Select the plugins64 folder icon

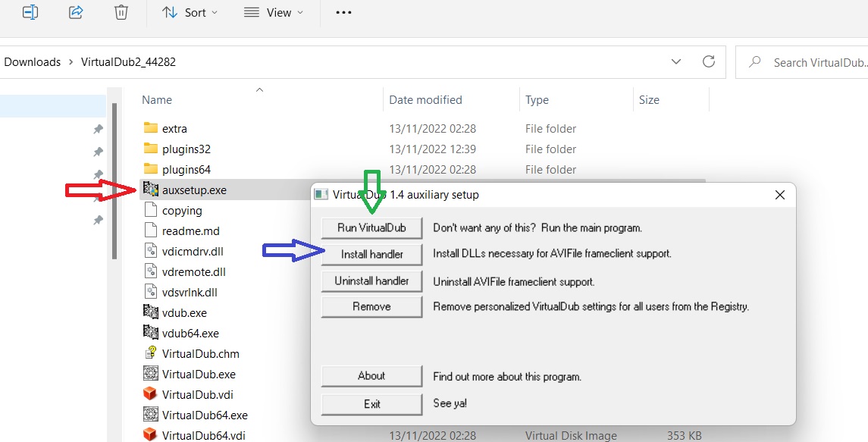point(151,169)
